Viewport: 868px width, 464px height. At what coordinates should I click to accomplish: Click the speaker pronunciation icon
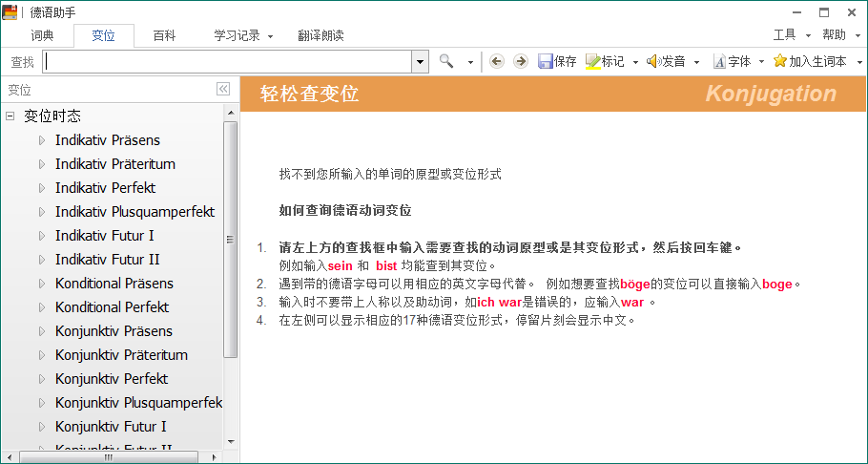[653, 61]
